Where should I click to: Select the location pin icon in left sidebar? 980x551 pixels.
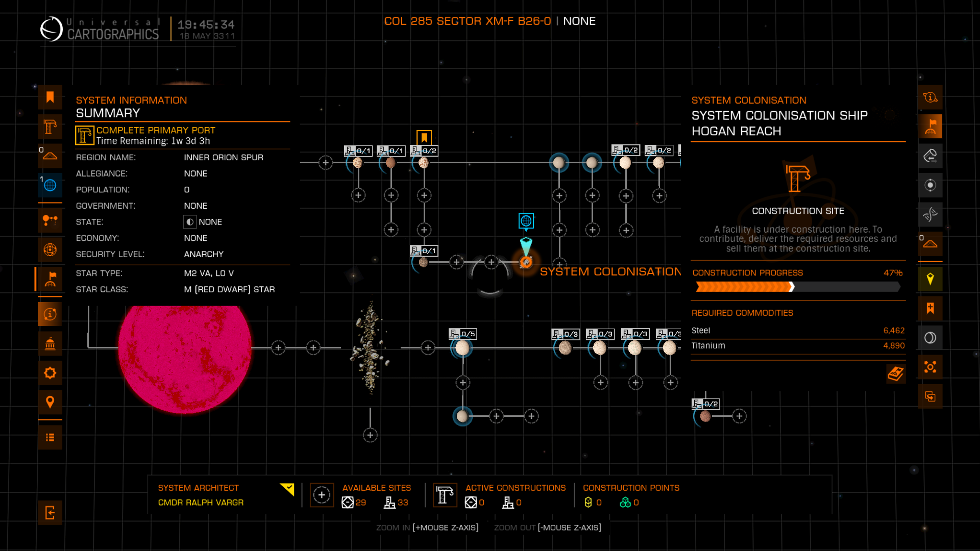[50, 402]
